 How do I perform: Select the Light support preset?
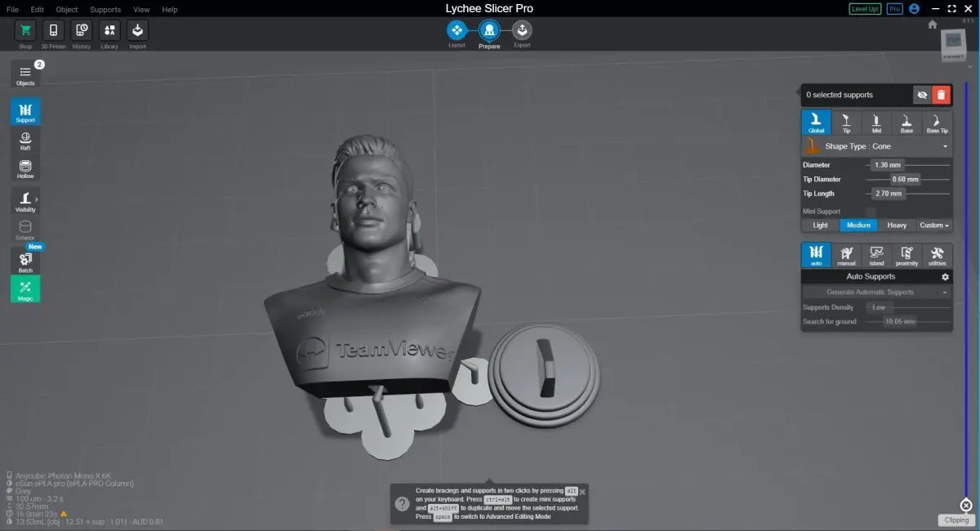click(820, 225)
